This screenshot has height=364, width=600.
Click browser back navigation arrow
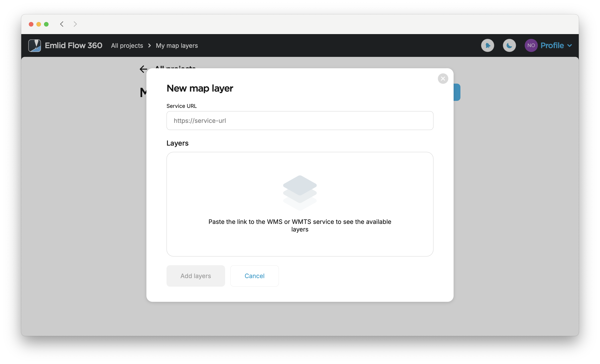62,24
